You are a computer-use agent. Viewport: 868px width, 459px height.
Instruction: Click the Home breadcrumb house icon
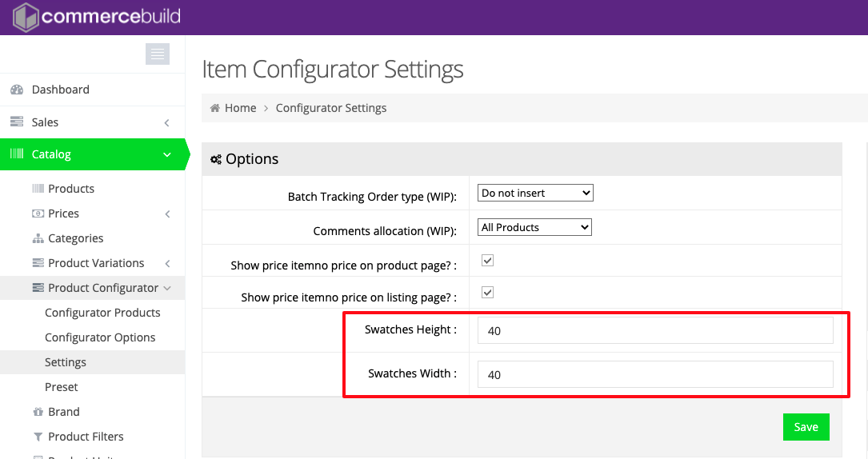click(214, 108)
